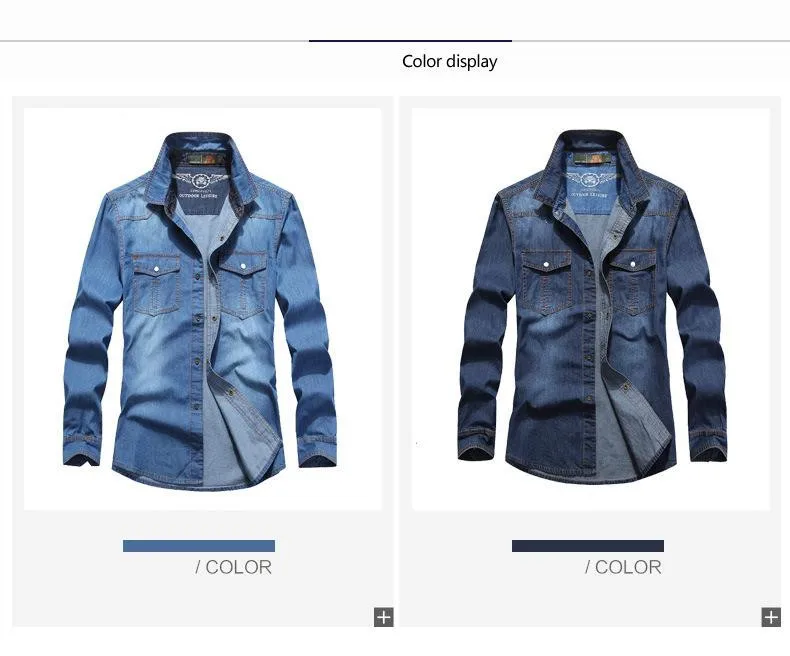790x656 pixels.
Task: Click left chest pocket snap on light shirt
Action: tap(156, 269)
